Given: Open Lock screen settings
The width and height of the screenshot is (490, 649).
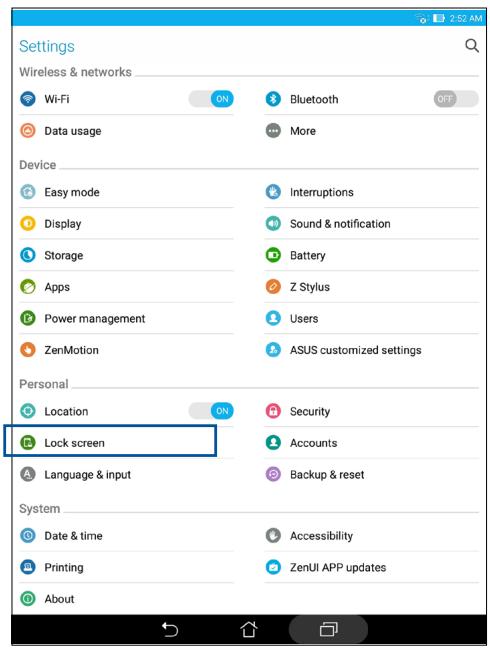Looking at the screenshot, I should 126,443.
